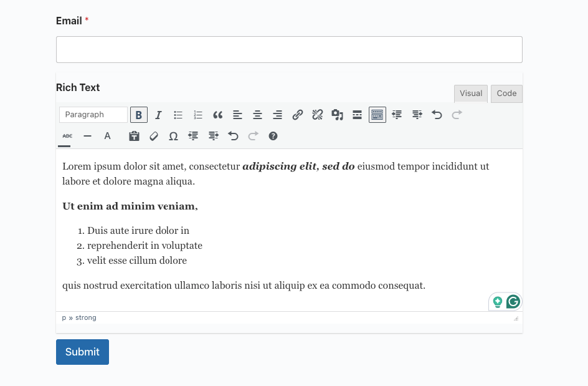Remove link with the unlink icon
Screen dimensions: 588x386
click(x=318, y=115)
